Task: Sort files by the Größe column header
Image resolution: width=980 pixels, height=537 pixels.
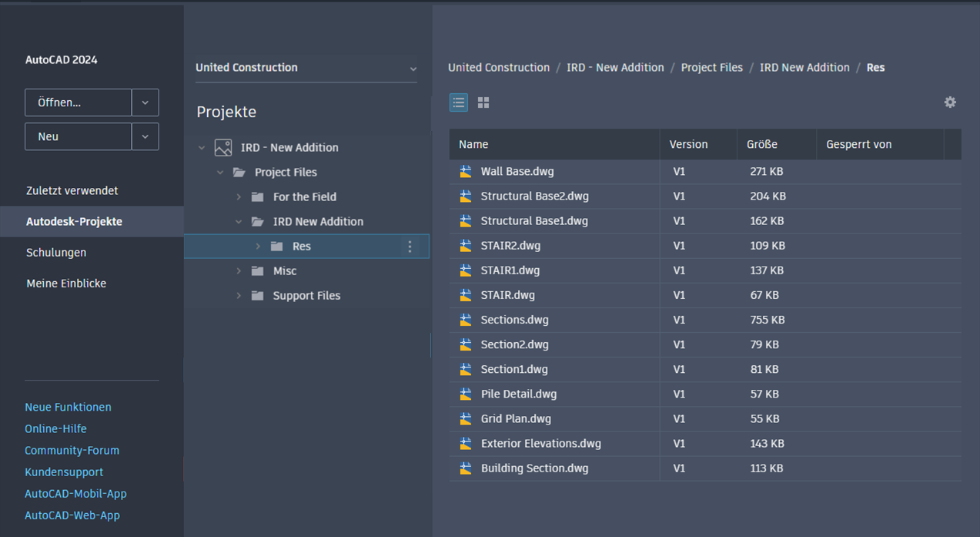Action: [762, 144]
